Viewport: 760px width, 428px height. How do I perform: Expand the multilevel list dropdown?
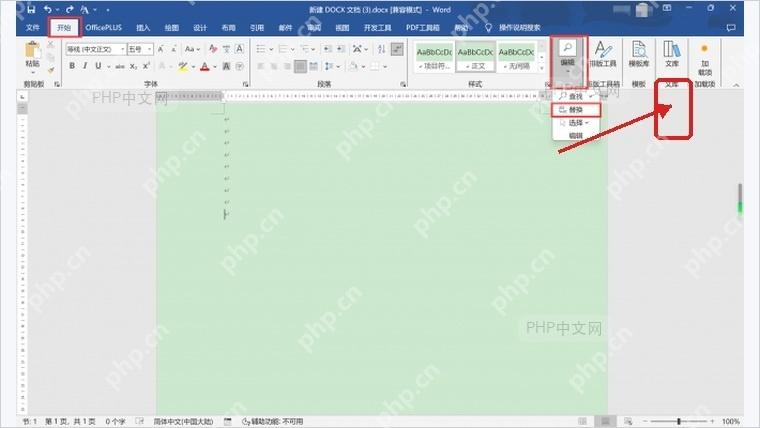coord(314,49)
